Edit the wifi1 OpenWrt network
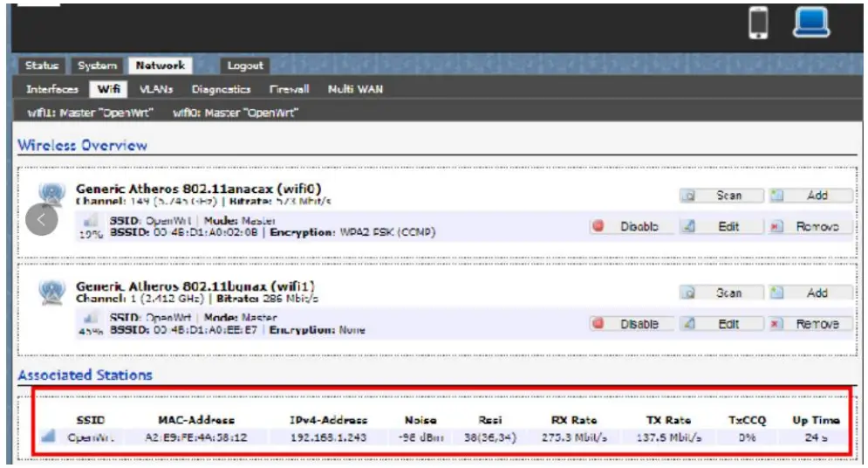 click(721, 324)
